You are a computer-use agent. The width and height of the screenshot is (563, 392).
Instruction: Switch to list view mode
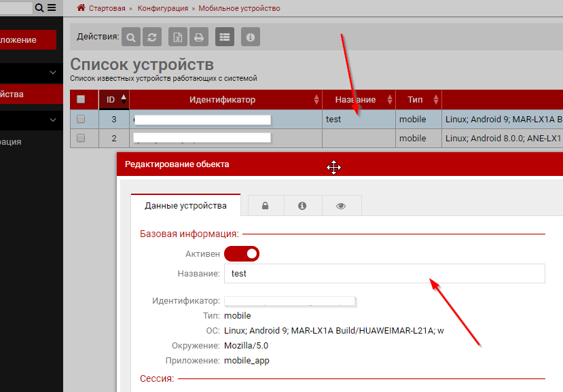coord(225,37)
